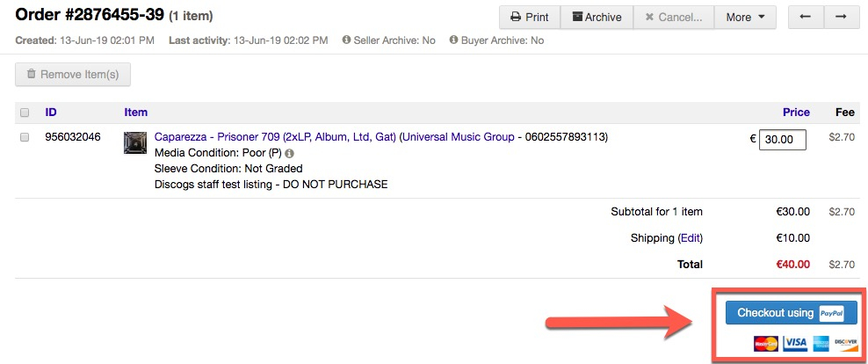868x364 pixels.
Task: Edit the item price input field
Action: pyautogui.click(x=782, y=139)
